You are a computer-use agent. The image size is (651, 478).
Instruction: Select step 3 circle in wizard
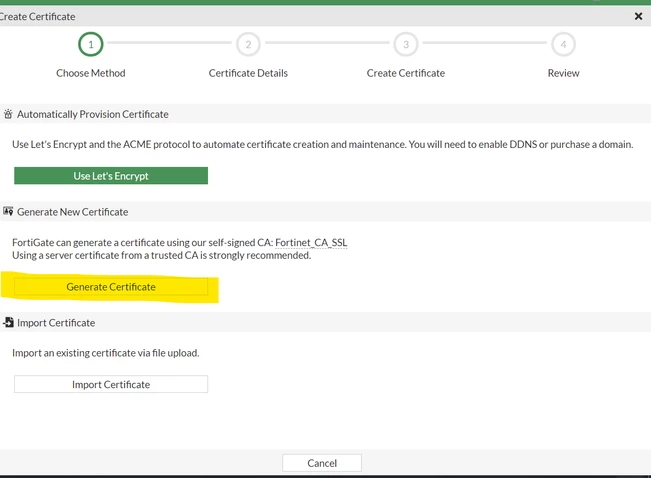click(406, 44)
